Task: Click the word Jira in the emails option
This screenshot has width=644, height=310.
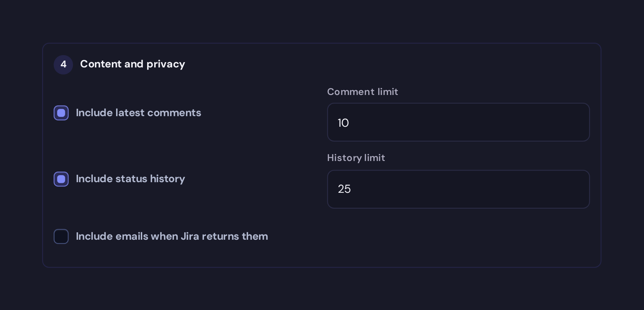Action: (x=190, y=236)
